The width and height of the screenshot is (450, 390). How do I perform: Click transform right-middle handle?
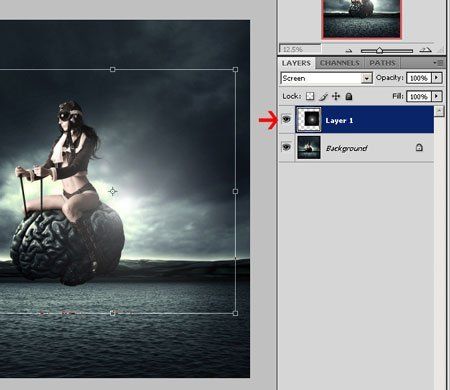tap(235, 191)
